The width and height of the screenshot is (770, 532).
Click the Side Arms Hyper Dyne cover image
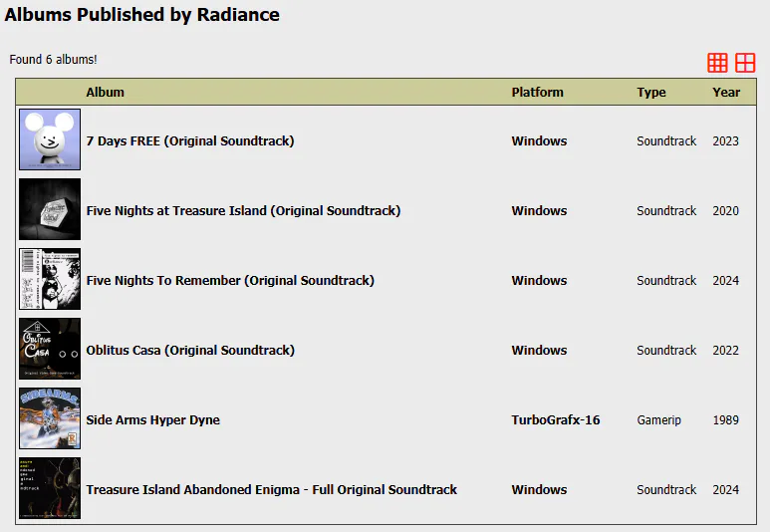[x=50, y=418]
